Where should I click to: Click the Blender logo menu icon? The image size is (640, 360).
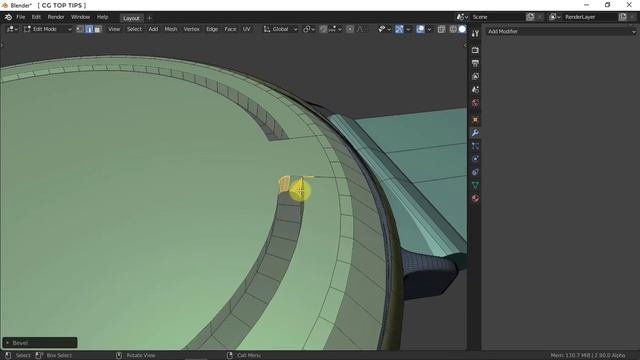pos(8,17)
